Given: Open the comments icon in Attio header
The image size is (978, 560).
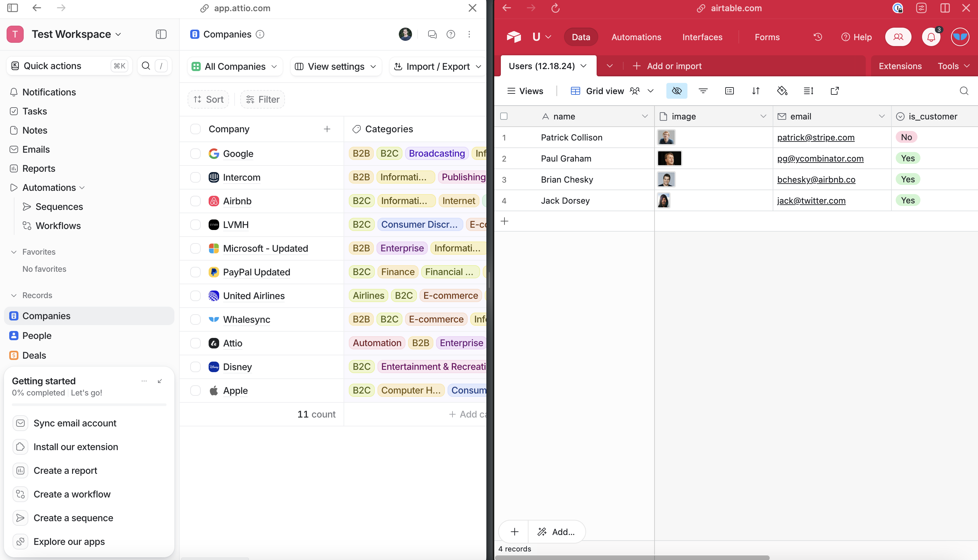Looking at the screenshot, I should pos(432,34).
